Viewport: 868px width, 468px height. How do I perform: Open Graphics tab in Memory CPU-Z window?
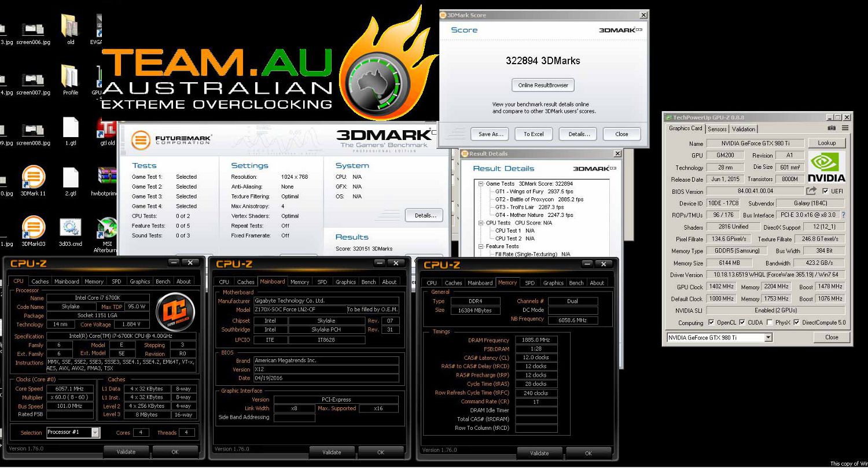[553, 283]
